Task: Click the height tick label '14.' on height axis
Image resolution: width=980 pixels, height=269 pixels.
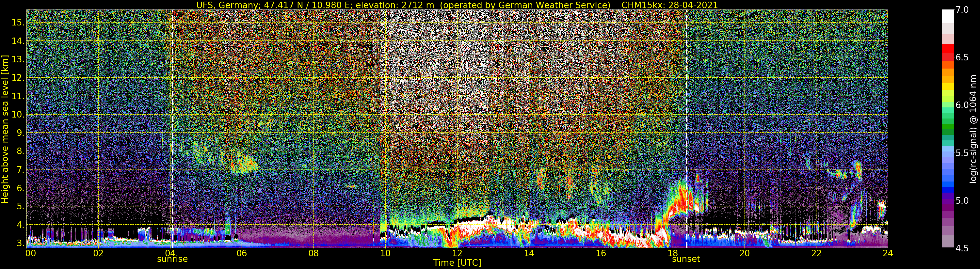Action: pos(18,41)
